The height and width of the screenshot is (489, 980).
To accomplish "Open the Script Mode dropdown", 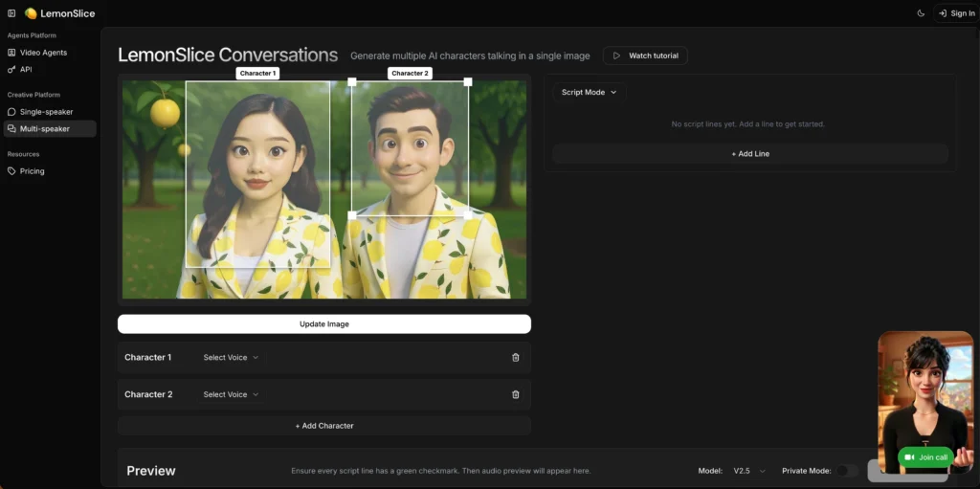I will pos(589,92).
